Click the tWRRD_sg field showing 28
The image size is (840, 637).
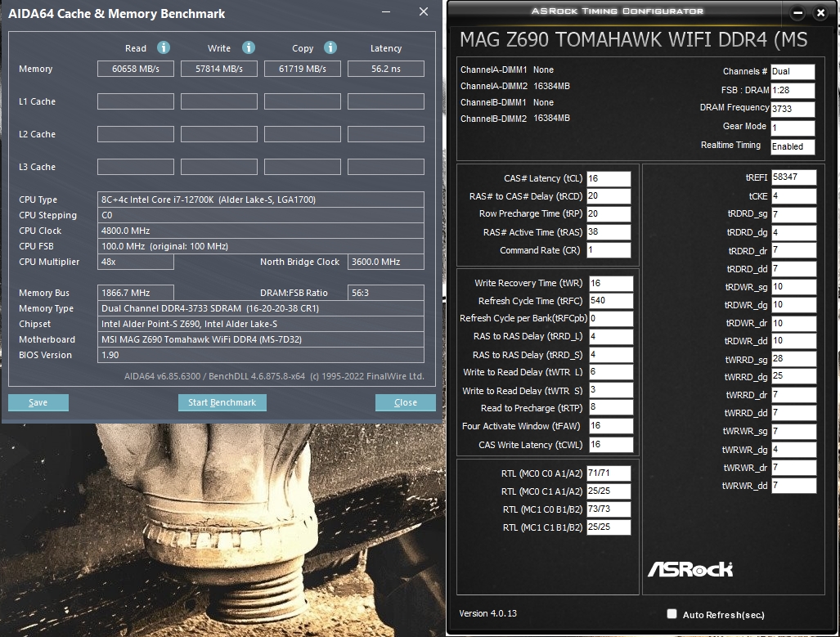pos(794,358)
